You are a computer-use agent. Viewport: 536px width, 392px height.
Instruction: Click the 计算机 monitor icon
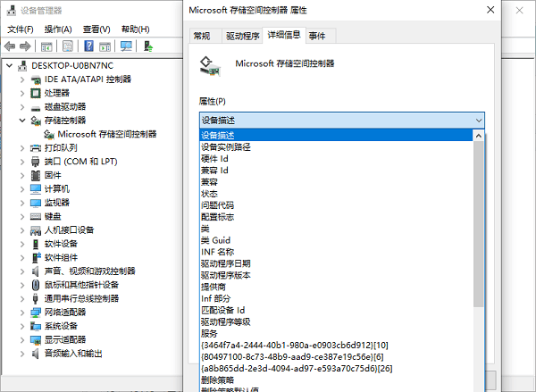tap(36, 189)
